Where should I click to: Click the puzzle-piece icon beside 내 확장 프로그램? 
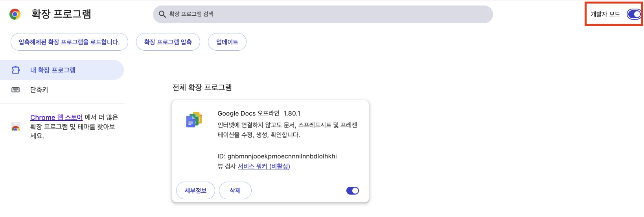pyautogui.click(x=16, y=70)
